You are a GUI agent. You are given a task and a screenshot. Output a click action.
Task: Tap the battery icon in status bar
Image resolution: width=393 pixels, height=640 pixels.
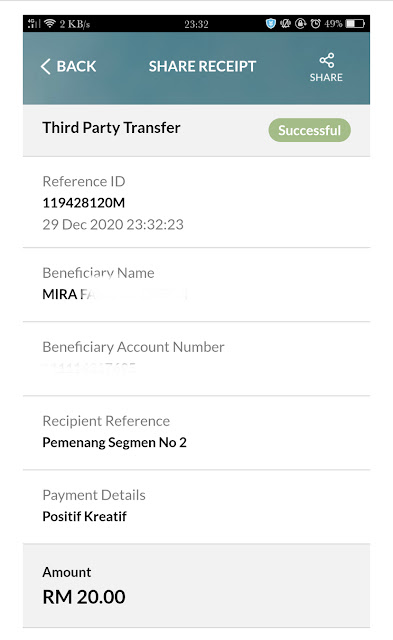pos(355,24)
